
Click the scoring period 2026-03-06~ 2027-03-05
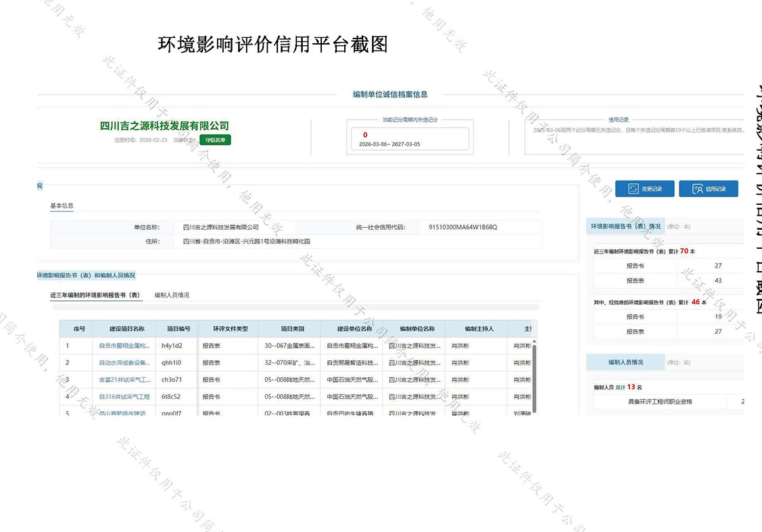(389, 144)
